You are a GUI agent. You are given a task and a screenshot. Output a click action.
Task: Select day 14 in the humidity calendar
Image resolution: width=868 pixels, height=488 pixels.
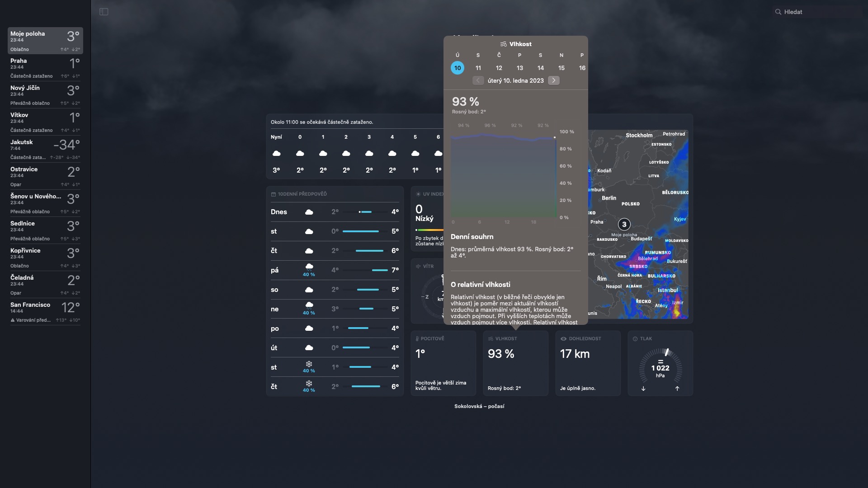[x=540, y=68]
